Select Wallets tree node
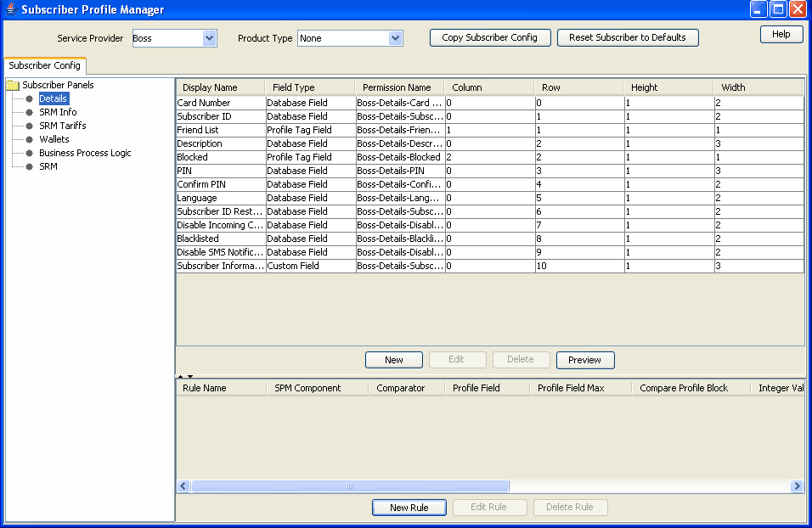Image resolution: width=812 pixels, height=528 pixels. pyautogui.click(x=54, y=138)
